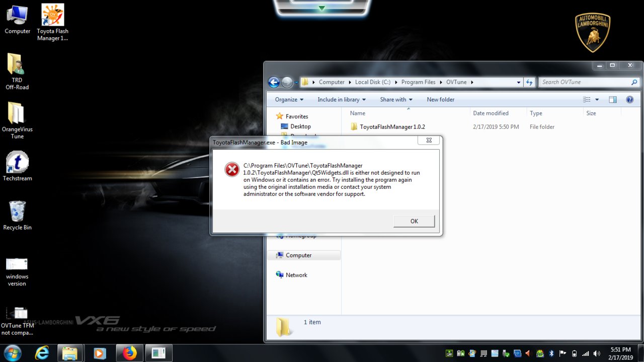The width and height of the screenshot is (644, 362).
Task: Show the preview pane
Action: tap(613, 100)
